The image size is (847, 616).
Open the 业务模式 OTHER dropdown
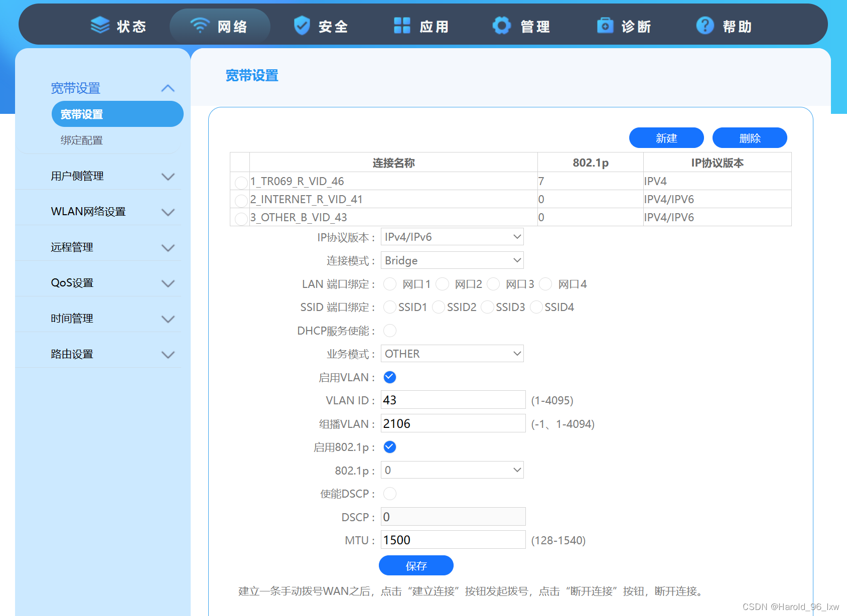[x=452, y=354]
